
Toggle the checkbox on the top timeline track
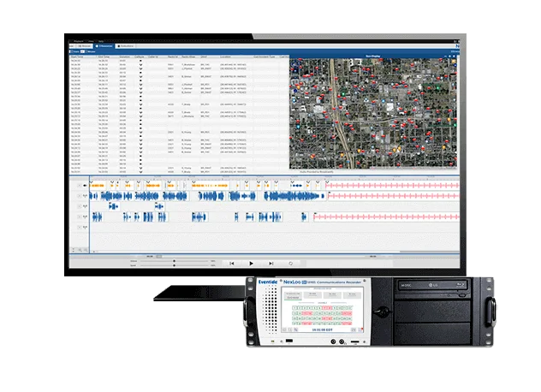click(80, 184)
